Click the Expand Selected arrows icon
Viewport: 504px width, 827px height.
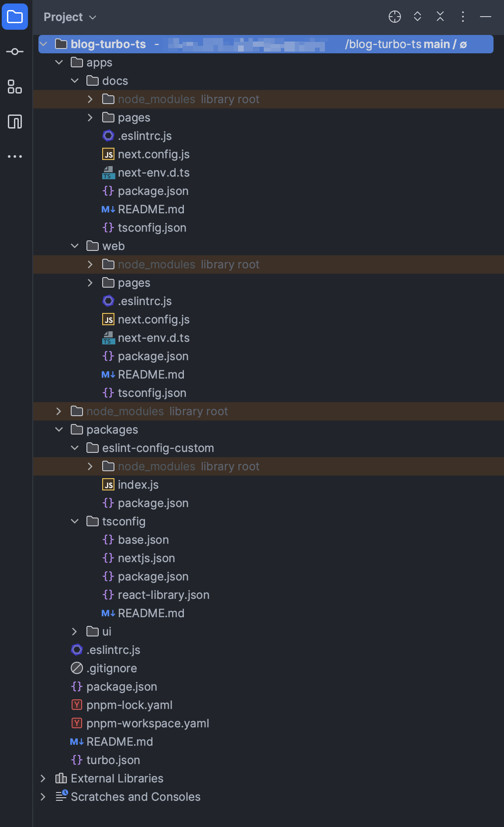(x=417, y=17)
